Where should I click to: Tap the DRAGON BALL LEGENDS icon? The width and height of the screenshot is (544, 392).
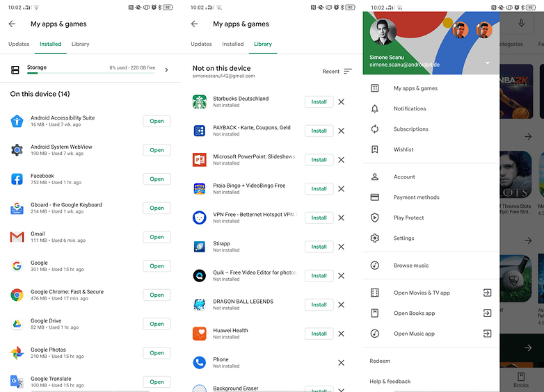click(200, 304)
